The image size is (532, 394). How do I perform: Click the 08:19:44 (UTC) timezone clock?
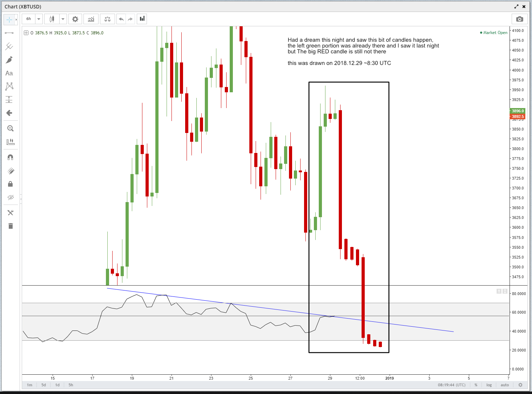coord(452,385)
